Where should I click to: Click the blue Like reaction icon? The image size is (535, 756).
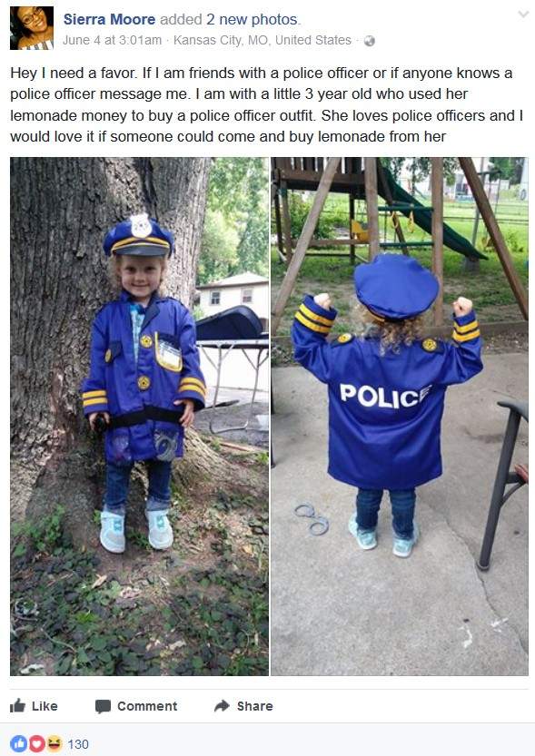point(19,744)
